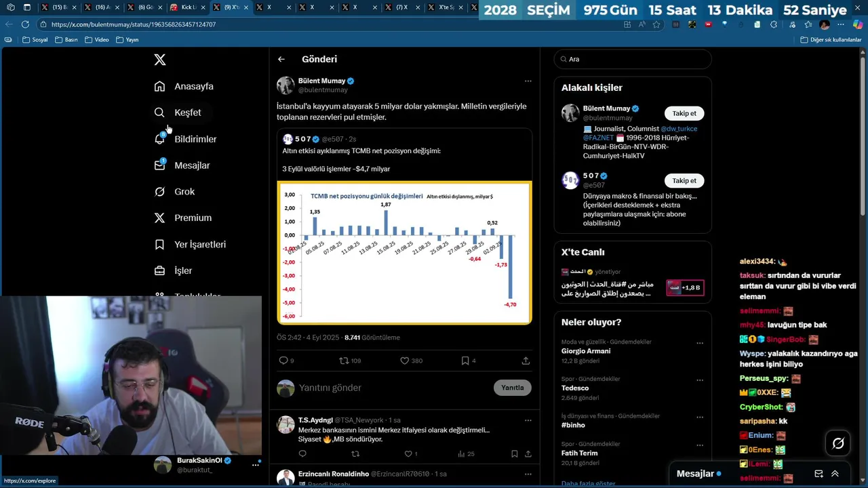Open quoted 507 tweet author
The image size is (868, 488).
302,139
